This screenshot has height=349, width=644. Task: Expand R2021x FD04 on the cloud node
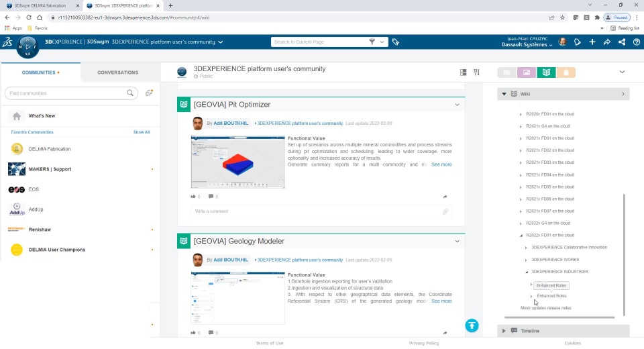(521, 175)
